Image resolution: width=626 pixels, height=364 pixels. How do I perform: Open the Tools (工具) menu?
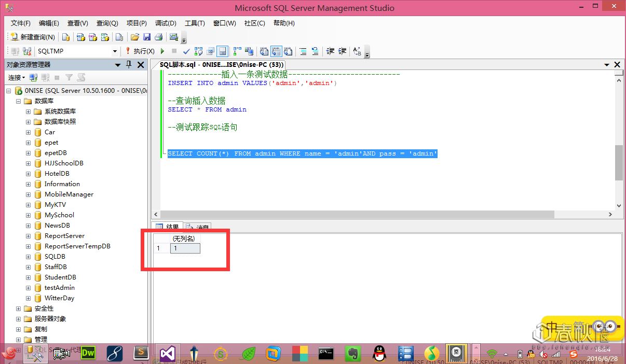pyautogui.click(x=195, y=23)
